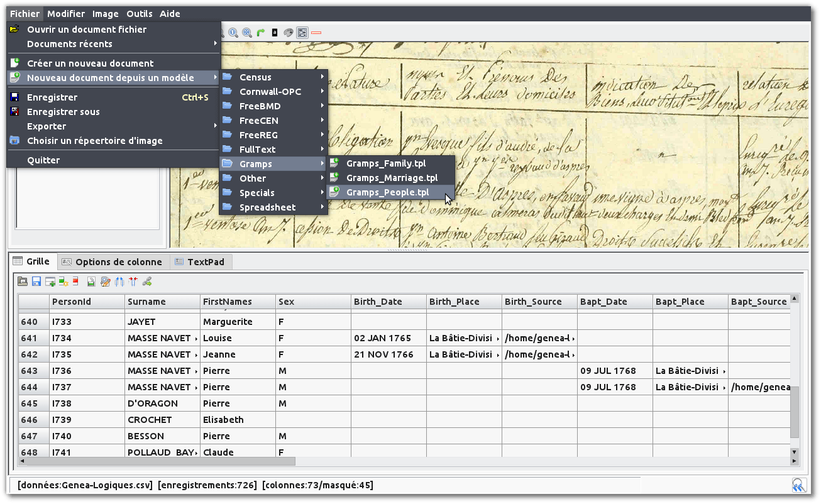Click the delete red row icon
Screen dimensions: 821x504
tap(75, 282)
